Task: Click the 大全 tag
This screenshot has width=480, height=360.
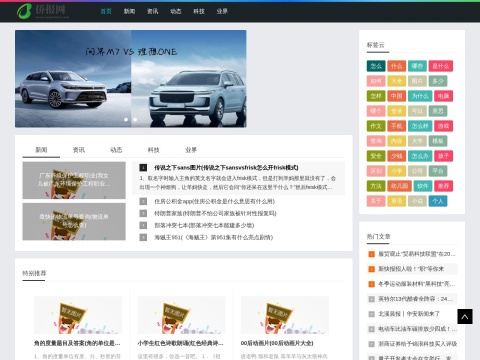Action: coord(396,81)
